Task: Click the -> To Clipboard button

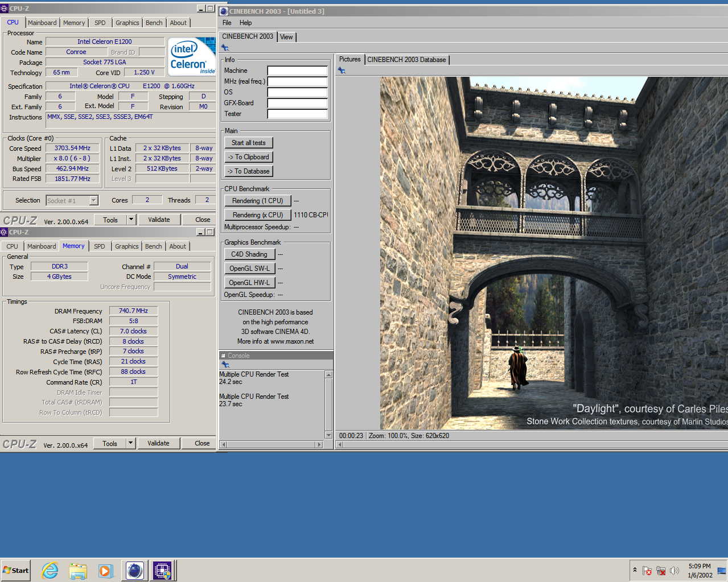Action: (x=249, y=157)
